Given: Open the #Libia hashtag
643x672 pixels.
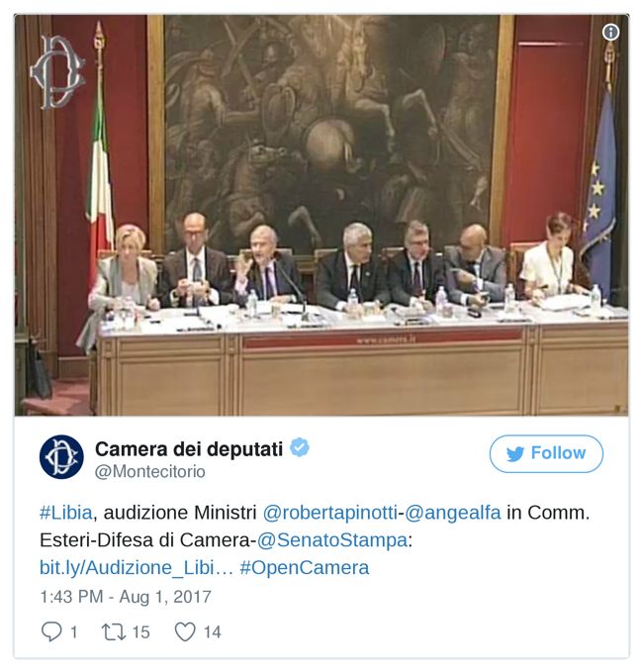Looking at the screenshot, I should click(x=66, y=513).
